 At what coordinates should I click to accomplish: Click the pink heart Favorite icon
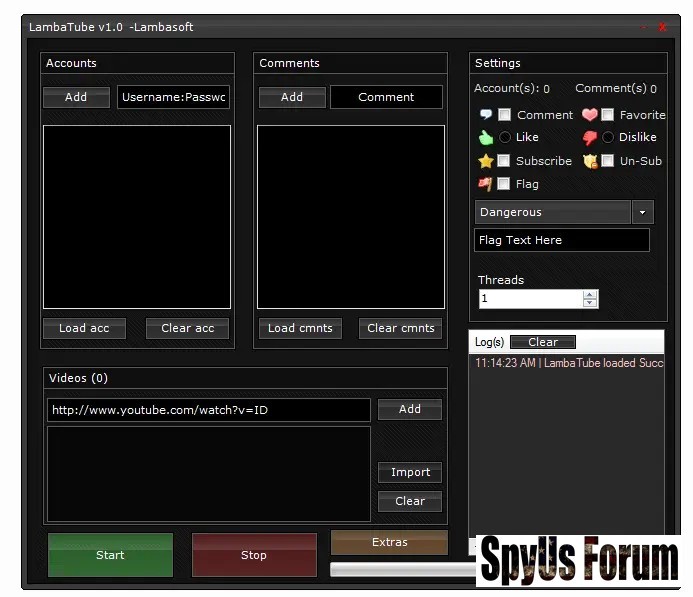coord(590,115)
